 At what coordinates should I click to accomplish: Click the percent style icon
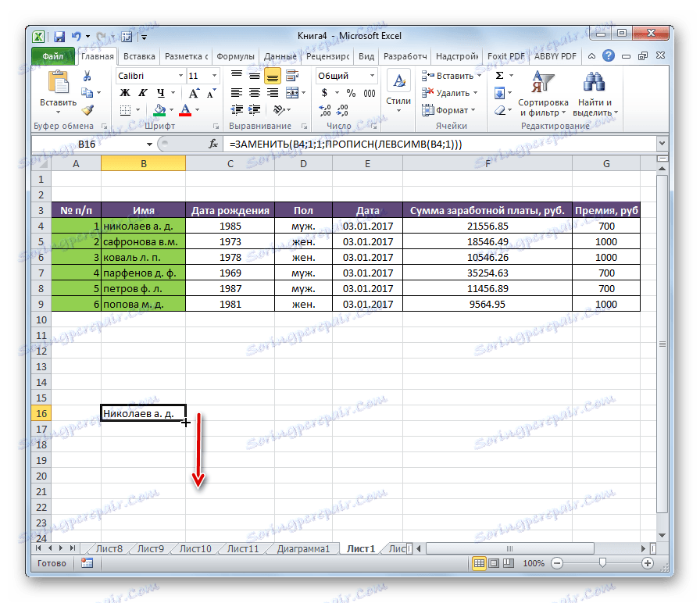click(x=351, y=93)
